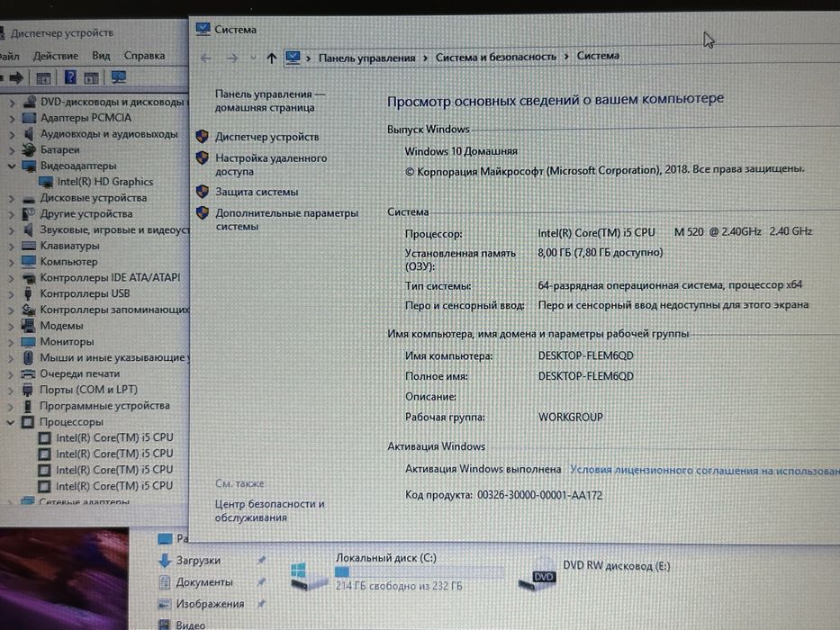Screen dimensions: 840x630
Task: Open Дополнительные параметры системы link
Action: point(286,220)
